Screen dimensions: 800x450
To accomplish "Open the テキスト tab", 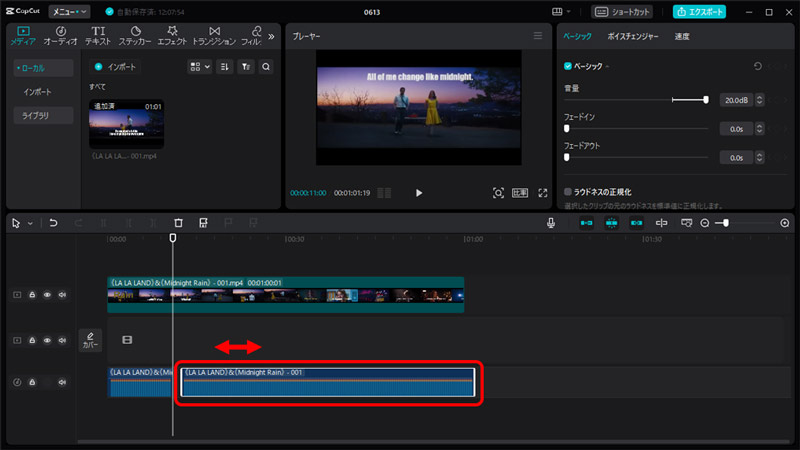I will tap(99, 36).
